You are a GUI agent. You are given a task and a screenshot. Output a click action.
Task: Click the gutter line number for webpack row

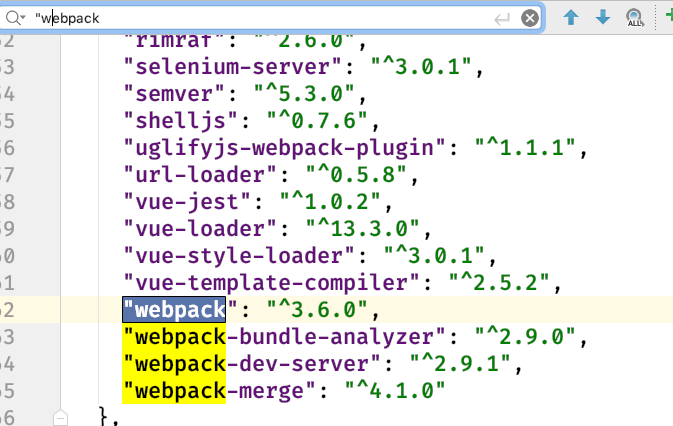coord(7,310)
